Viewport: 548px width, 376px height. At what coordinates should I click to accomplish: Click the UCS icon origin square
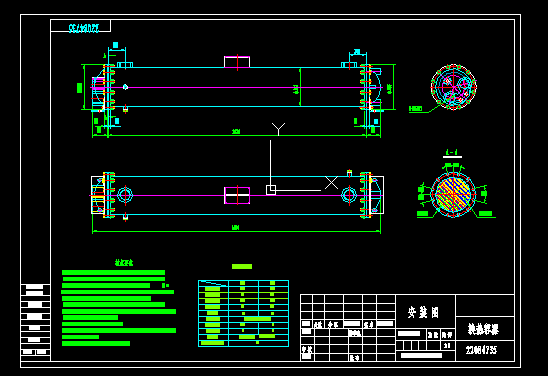tap(271, 190)
